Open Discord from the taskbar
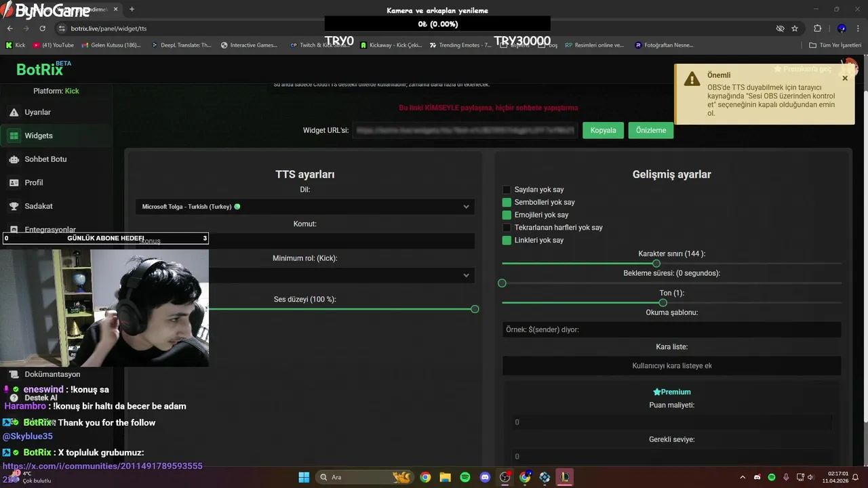The width and height of the screenshot is (868, 488). pyautogui.click(x=485, y=477)
